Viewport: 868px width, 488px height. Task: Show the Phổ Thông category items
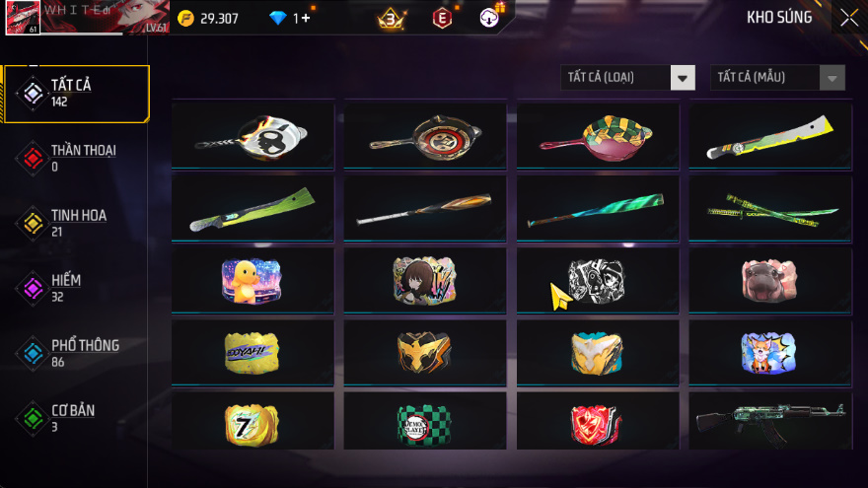(75, 353)
